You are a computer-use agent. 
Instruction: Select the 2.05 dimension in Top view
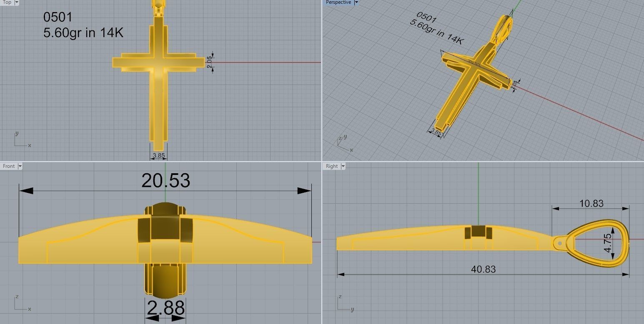210,62
